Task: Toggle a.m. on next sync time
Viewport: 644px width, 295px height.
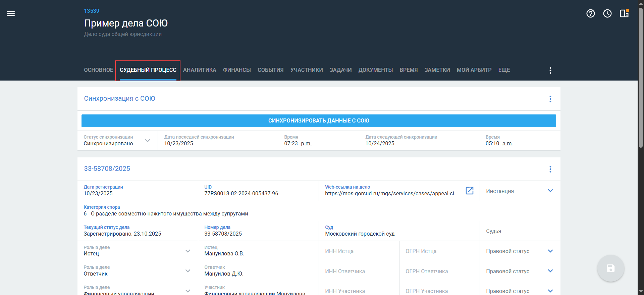Action: pyautogui.click(x=507, y=144)
